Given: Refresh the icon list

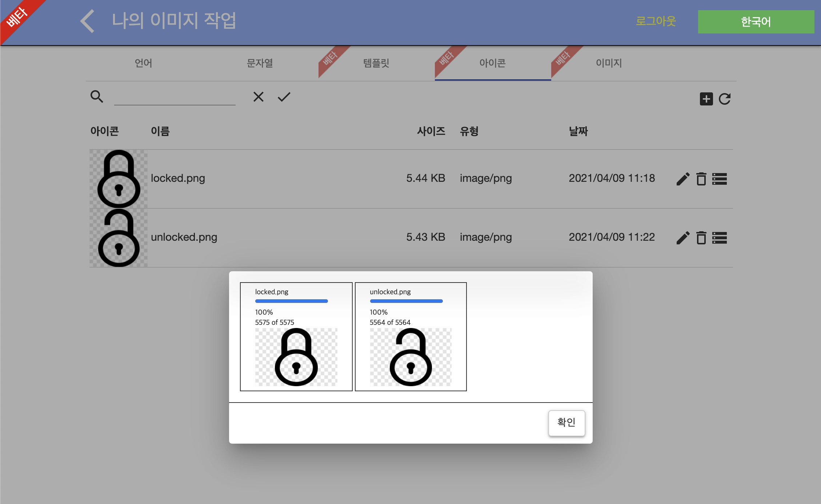Looking at the screenshot, I should (x=725, y=99).
